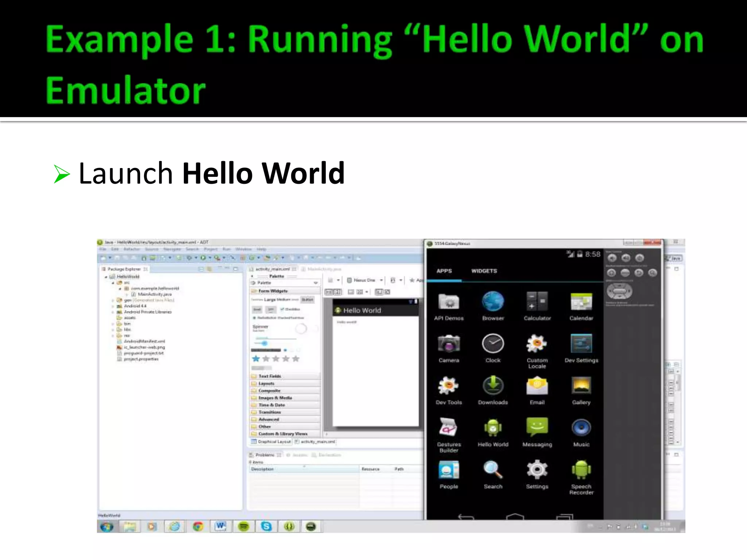Select the APPS tab in emulator
The image size is (747, 560).
(444, 271)
